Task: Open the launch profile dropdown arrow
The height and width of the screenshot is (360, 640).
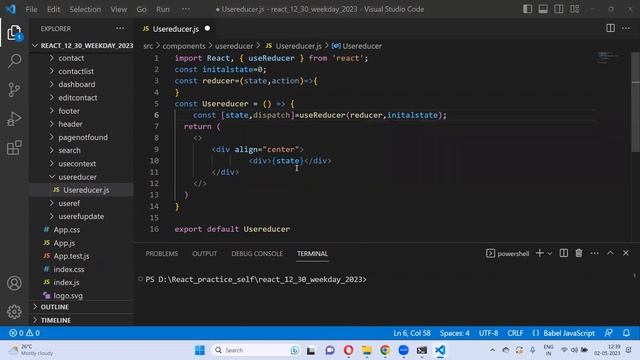Action: pyautogui.click(x=550, y=253)
